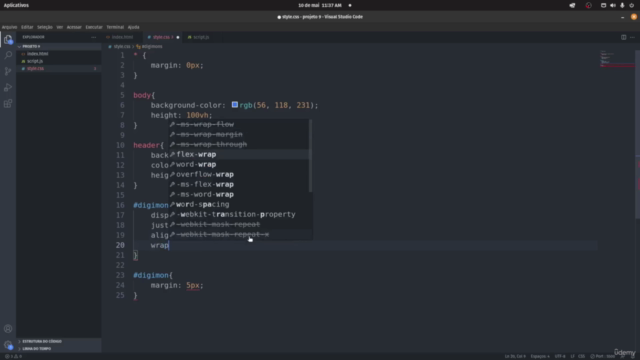Open the Manage gear icon
This screenshot has height=360, width=640.
pyautogui.click(x=8, y=345)
